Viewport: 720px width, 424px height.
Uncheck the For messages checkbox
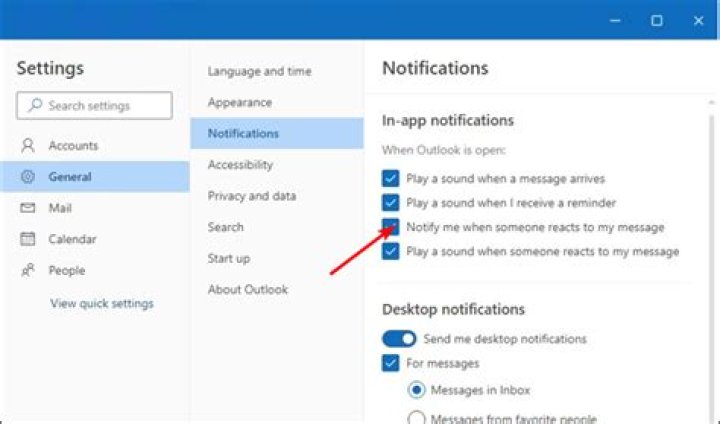pyautogui.click(x=391, y=363)
